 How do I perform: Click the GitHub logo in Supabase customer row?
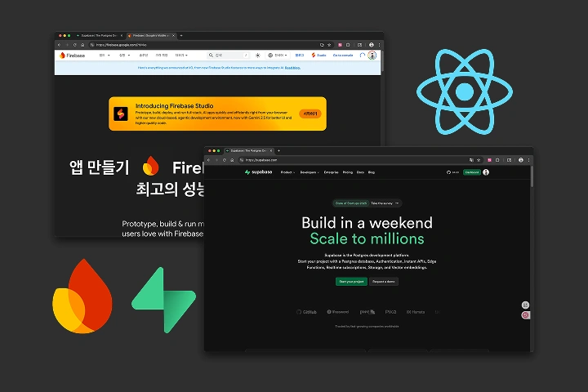(x=306, y=312)
